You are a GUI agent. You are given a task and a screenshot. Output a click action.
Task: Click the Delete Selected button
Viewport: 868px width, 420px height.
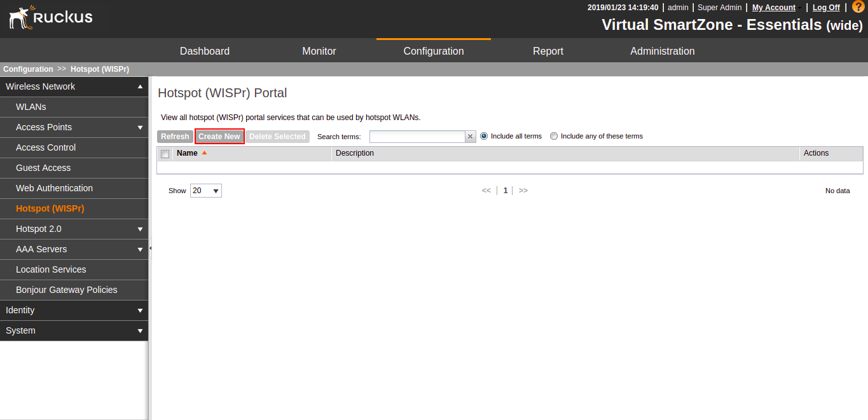click(x=277, y=137)
